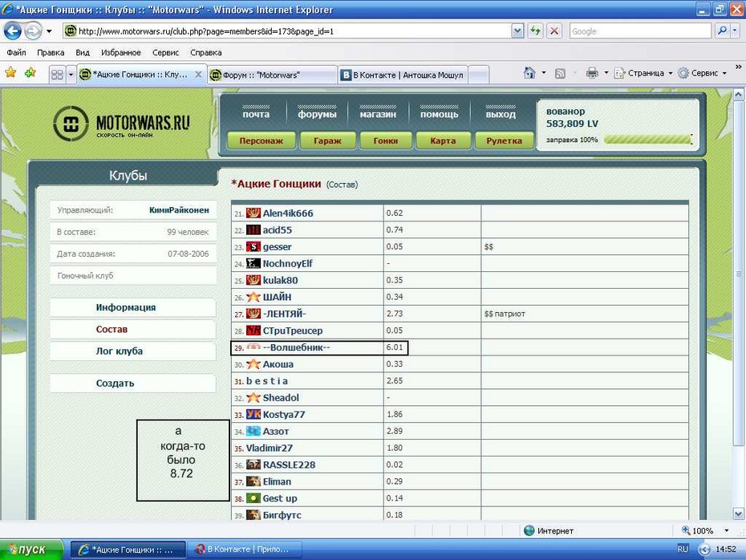The width and height of the screenshot is (746, 560).
Task: Click the RSS feeds icon
Action: [561, 73]
